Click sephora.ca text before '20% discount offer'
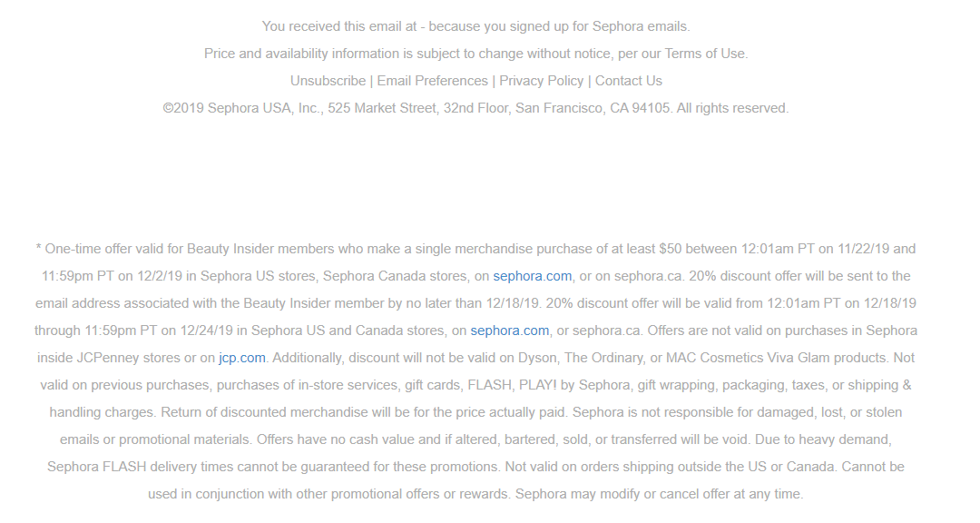Viewport: 980px width, 523px height. point(648,276)
